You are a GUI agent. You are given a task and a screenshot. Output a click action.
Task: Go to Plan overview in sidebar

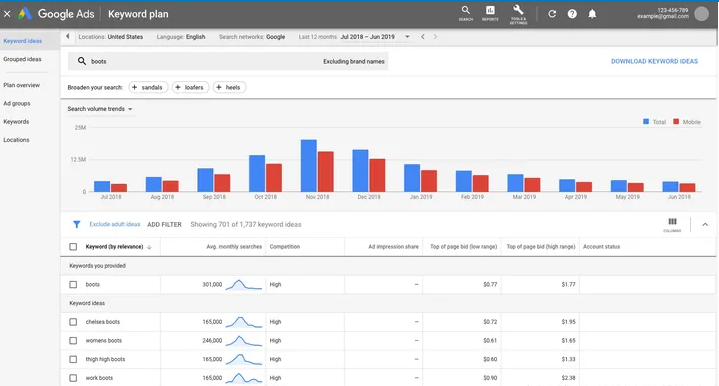(x=22, y=85)
